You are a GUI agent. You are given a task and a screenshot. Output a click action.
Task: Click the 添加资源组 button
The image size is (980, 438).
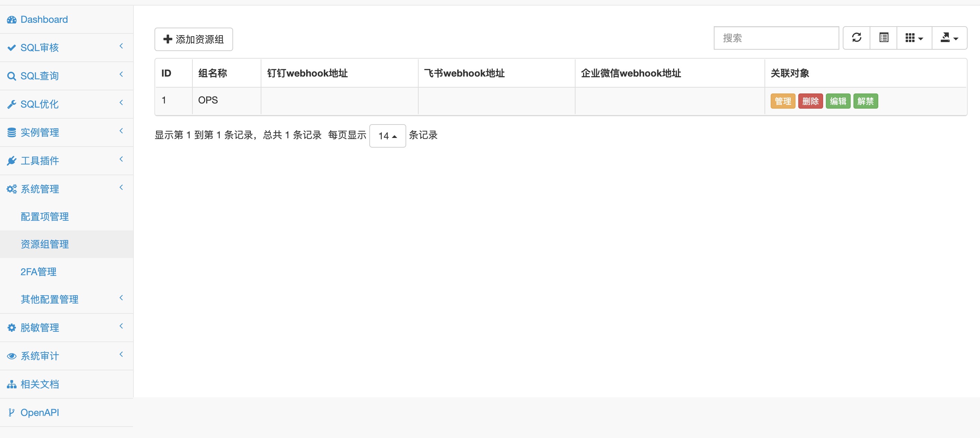[x=194, y=39]
